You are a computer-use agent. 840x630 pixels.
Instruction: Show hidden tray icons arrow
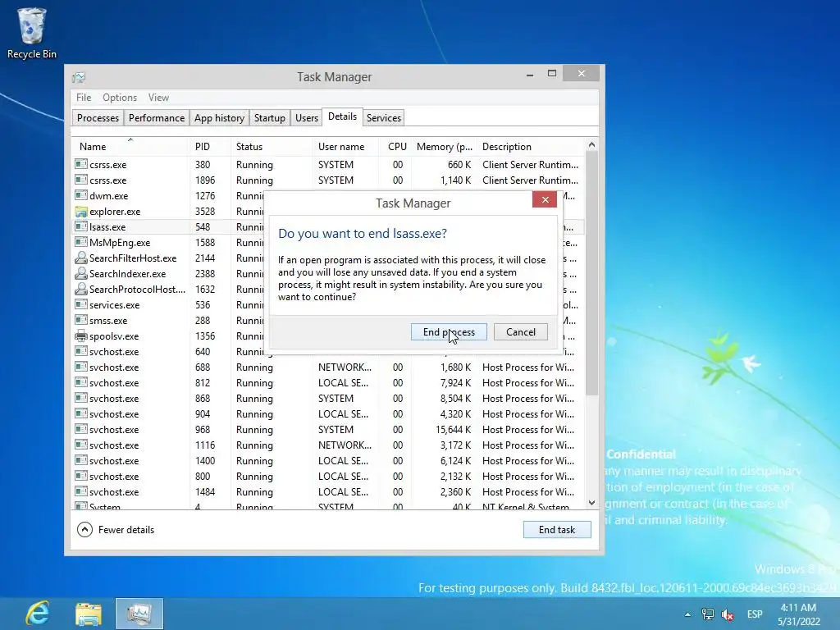[x=687, y=614]
